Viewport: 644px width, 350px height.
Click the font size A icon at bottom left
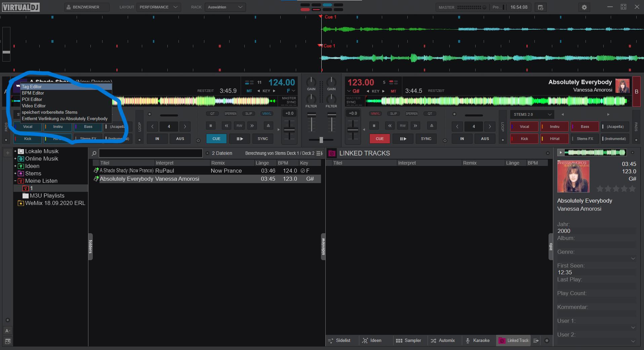coord(7,331)
